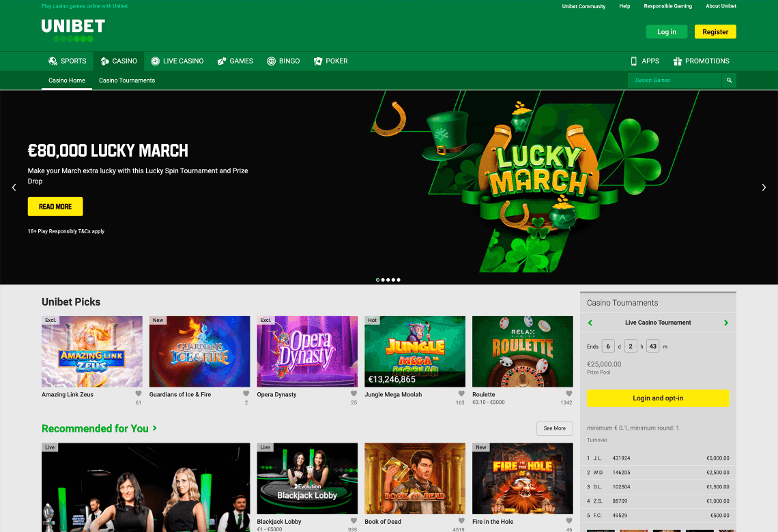This screenshot has width=778, height=532.
Task: Favorite Amazing Link Zeus with heart icon
Action: click(x=139, y=394)
